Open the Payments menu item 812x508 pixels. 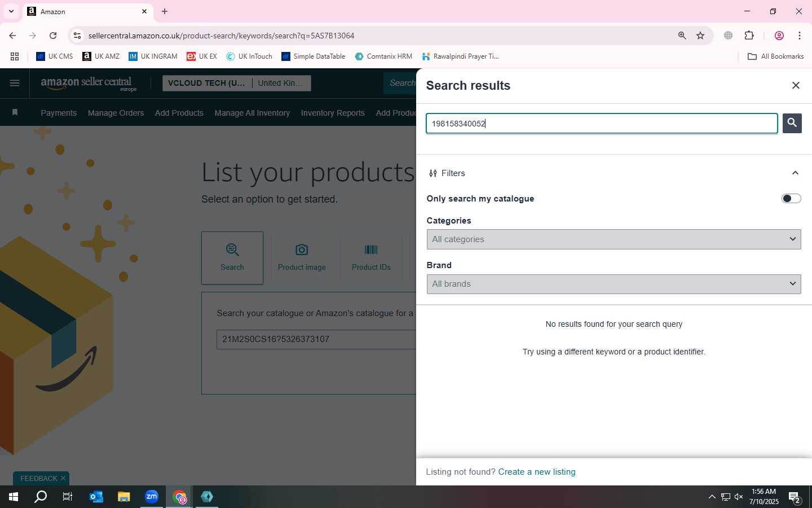tap(59, 113)
